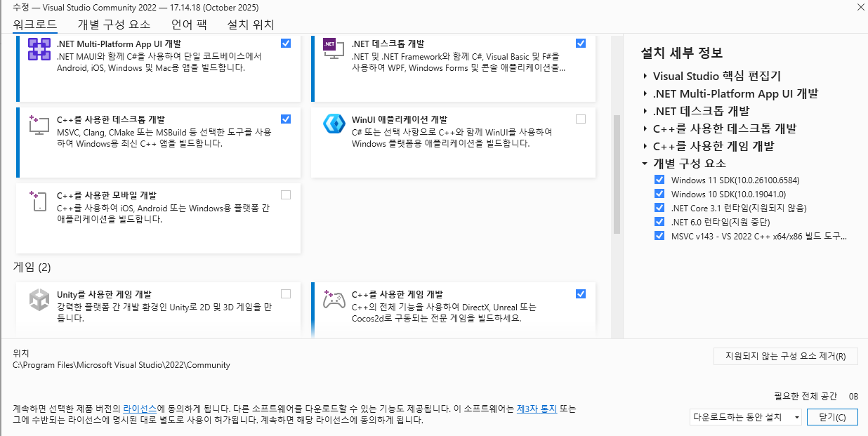Uncheck Windows 11 SDK(10.0.26100.6584) component
Screen dimensions: 868x436
pyautogui.click(x=659, y=180)
